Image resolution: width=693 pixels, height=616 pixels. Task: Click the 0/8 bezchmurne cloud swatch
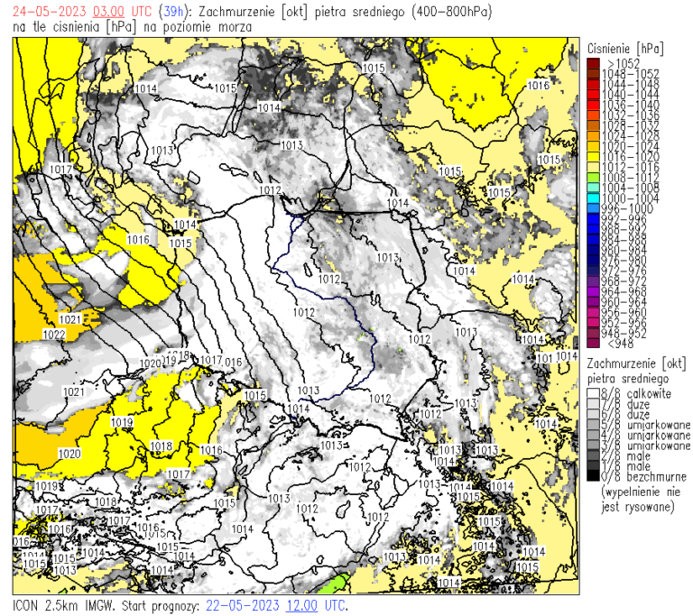593,476
